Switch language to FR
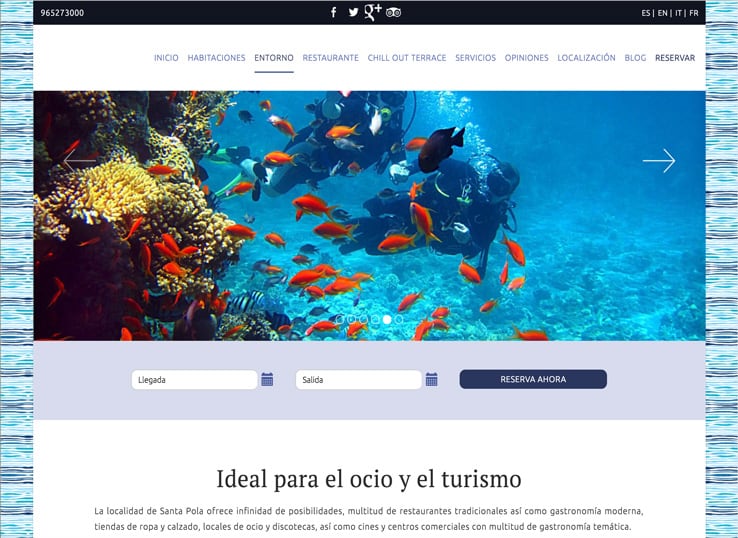The height and width of the screenshot is (538, 738). 694,13
